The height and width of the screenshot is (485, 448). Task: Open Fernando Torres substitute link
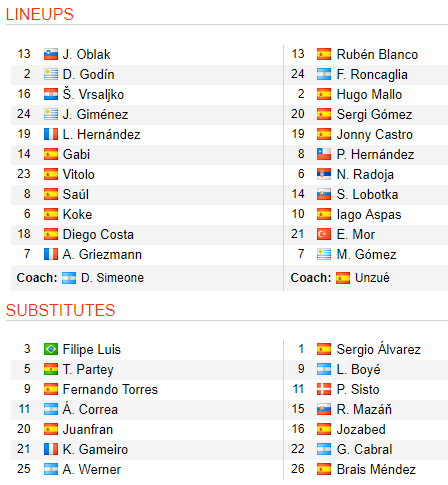pos(110,389)
